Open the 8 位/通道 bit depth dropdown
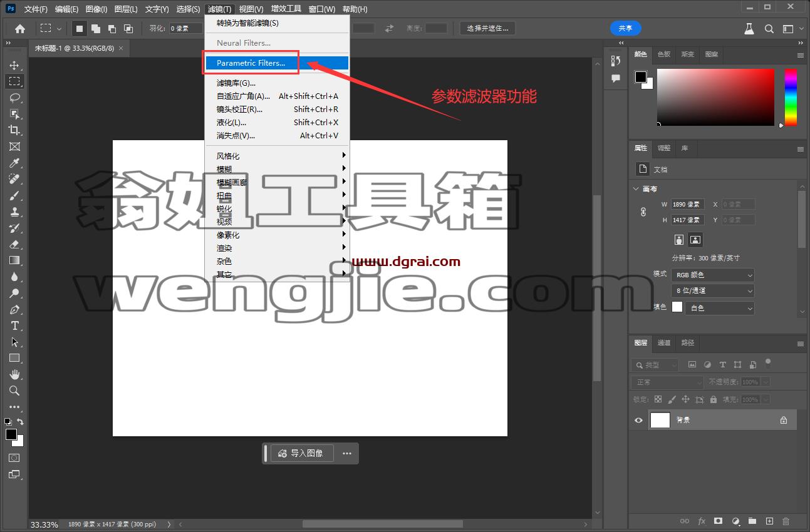 [x=713, y=291]
